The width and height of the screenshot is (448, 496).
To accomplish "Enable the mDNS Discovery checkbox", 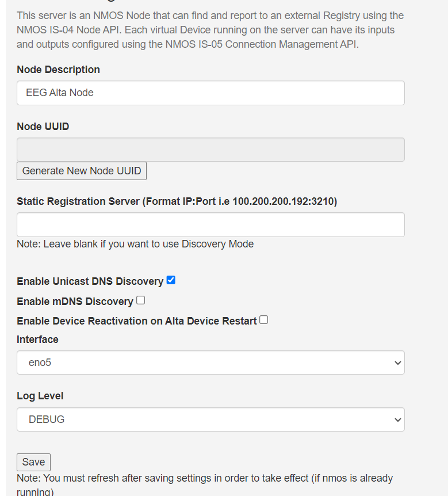I will pyautogui.click(x=140, y=300).
